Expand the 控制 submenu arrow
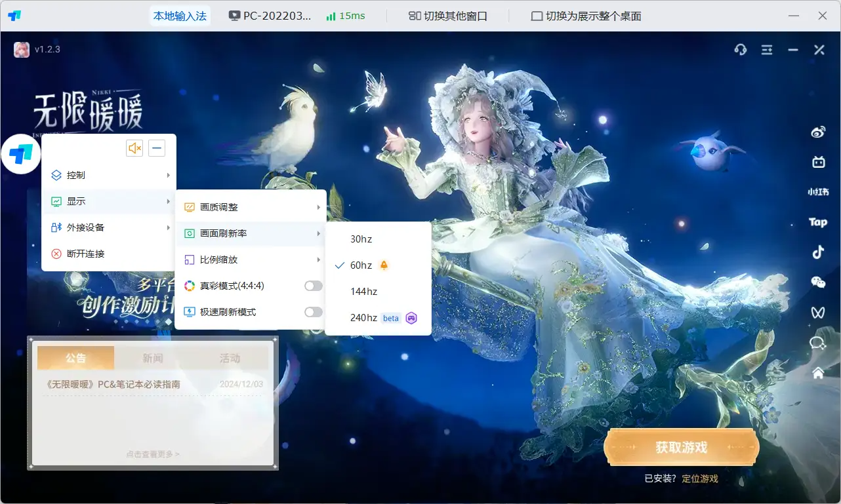 [x=169, y=175]
